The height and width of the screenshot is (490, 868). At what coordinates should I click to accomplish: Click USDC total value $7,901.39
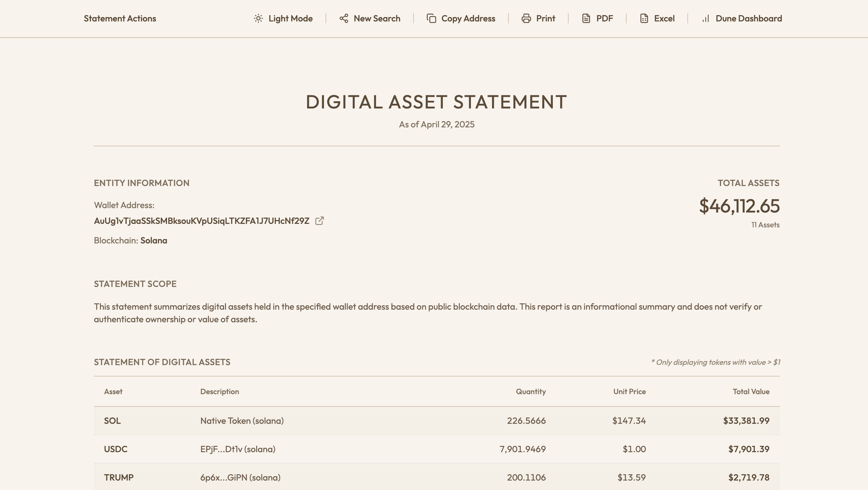point(749,449)
